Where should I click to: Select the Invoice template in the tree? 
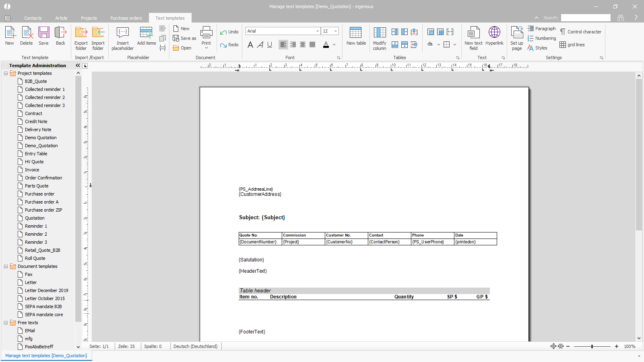point(32,170)
